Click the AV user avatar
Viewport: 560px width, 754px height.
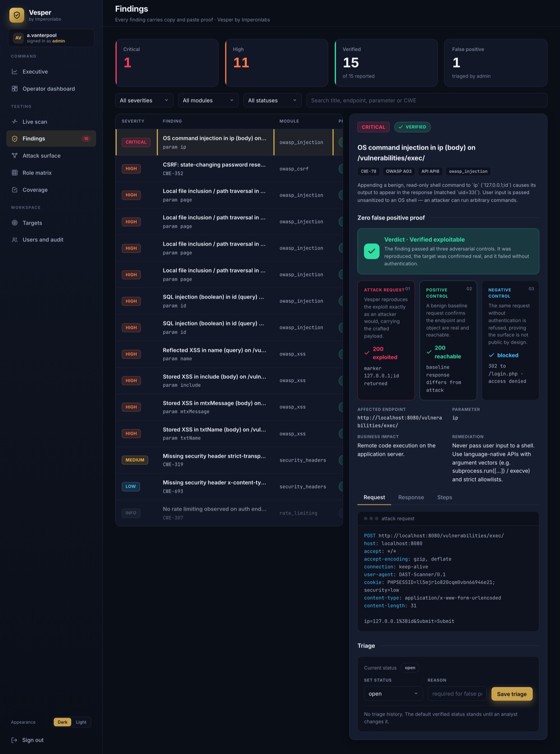pyautogui.click(x=18, y=38)
